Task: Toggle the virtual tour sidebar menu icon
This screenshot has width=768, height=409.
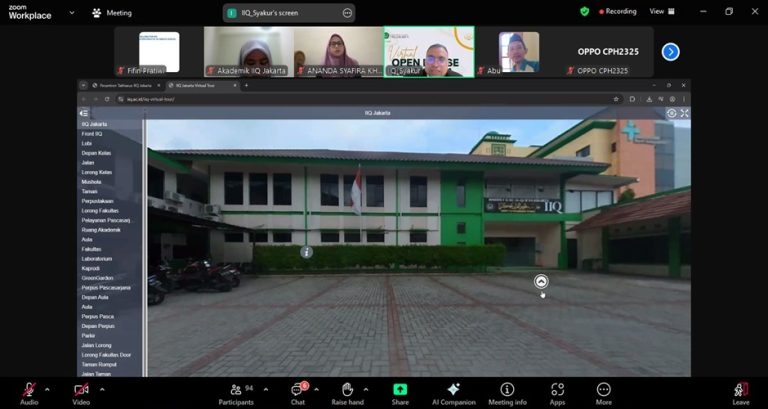Action: (84, 114)
